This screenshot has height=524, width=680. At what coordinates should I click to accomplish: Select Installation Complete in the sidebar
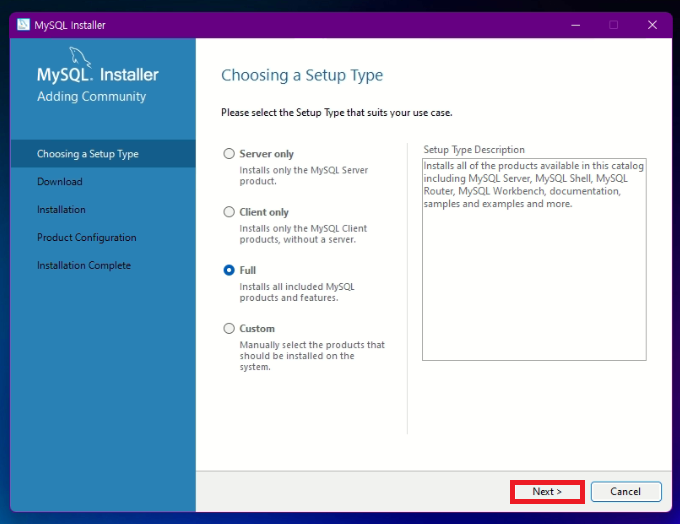pos(84,265)
